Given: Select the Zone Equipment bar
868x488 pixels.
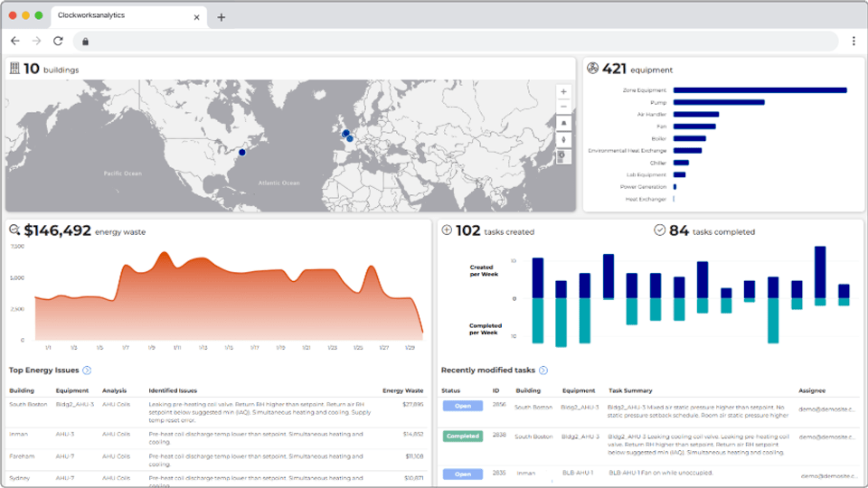Looking at the screenshot, I should click(x=760, y=90).
